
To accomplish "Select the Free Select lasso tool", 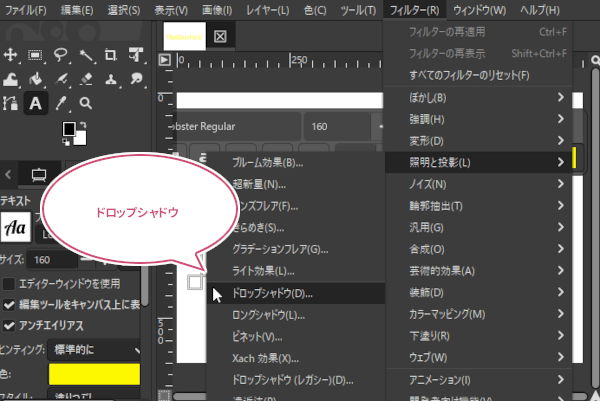I will tap(60, 55).
